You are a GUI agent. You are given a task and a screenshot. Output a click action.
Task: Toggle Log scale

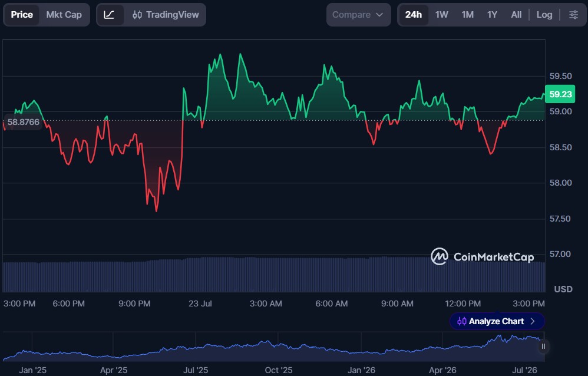(544, 15)
